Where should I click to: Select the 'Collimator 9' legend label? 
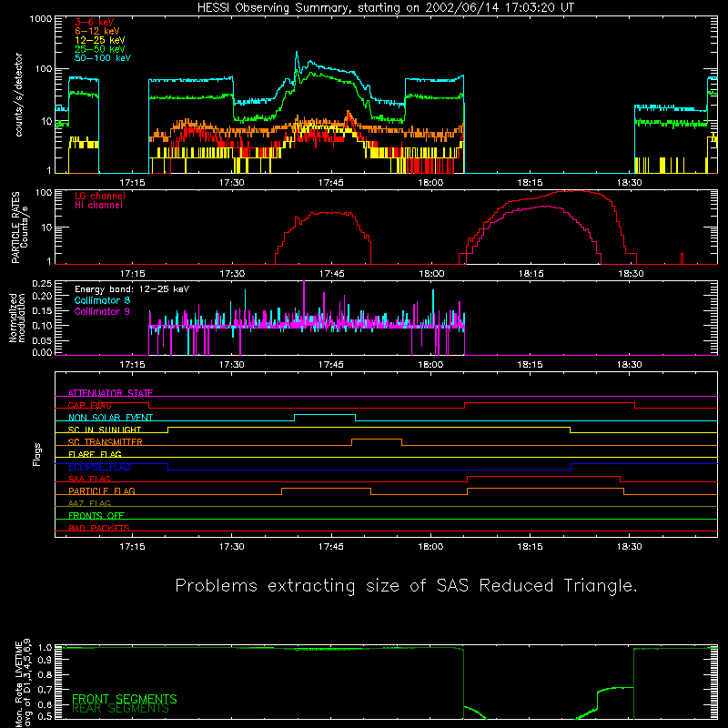point(102,311)
